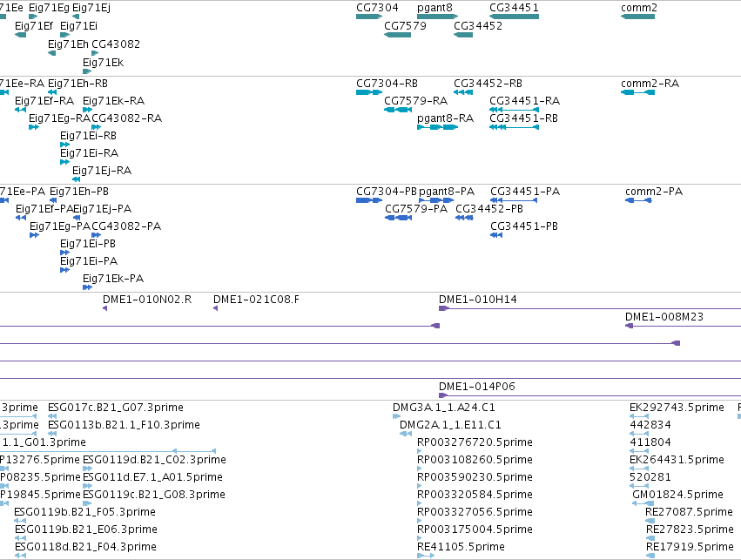The width and height of the screenshot is (741, 560).
Task: Select the CG34451-PA protein feature
Action: tap(514, 200)
